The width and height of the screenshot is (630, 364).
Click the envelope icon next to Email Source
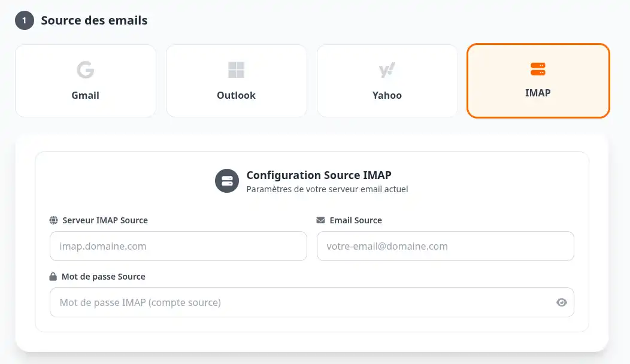[320, 220]
